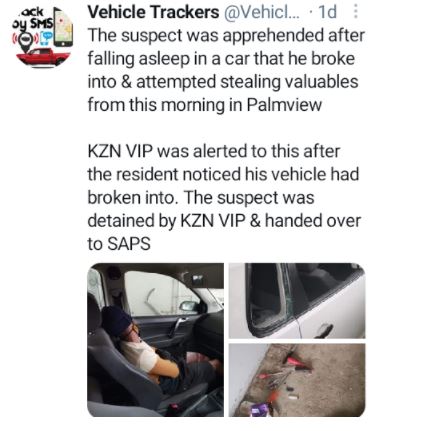Screen dimensions: 421x431
Task: Click the word Palmview in the tweet
Action: (x=284, y=105)
